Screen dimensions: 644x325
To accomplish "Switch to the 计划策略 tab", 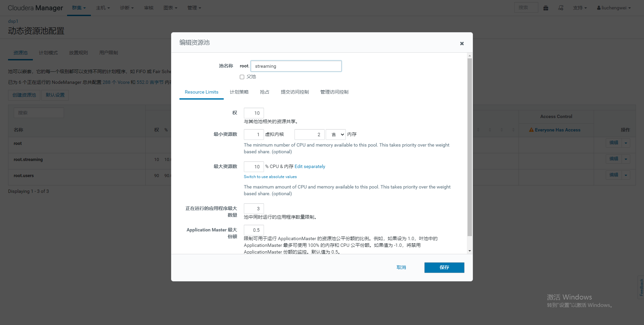I will (x=239, y=92).
